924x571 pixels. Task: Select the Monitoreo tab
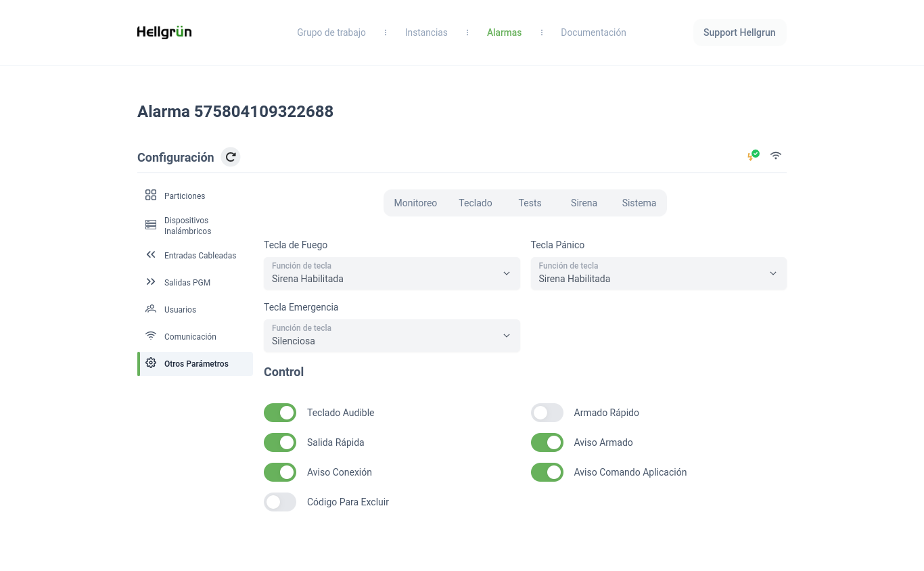[415, 203]
